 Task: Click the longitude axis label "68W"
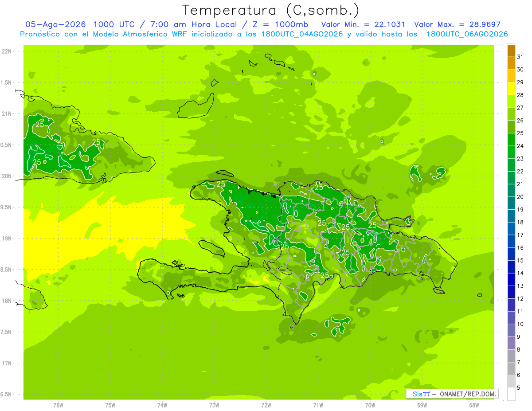(x=474, y=405)
